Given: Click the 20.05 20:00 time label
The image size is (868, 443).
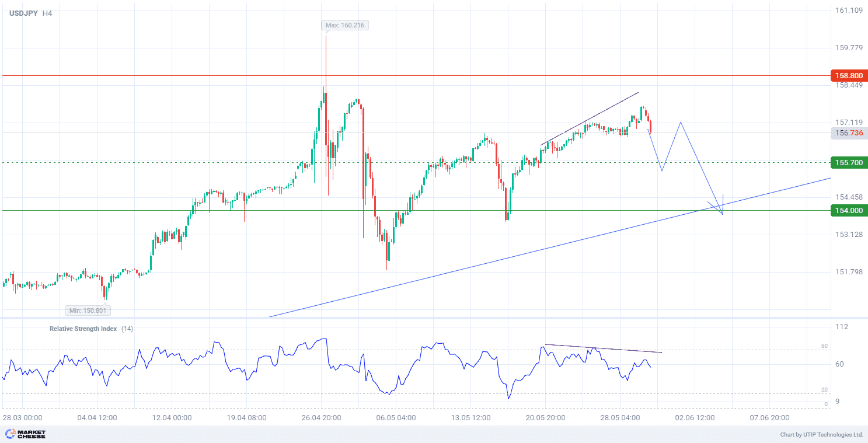Looking at the screenshot, I should point(545,418).
